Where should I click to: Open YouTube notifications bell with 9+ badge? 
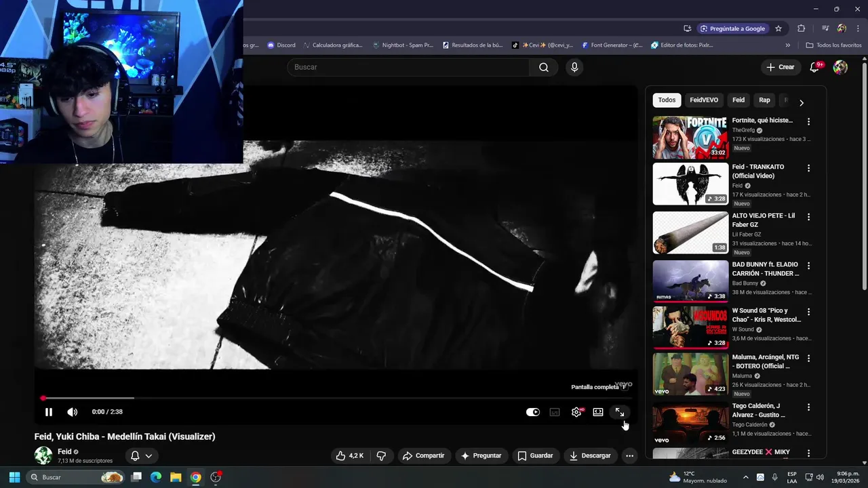pos(815,67)
